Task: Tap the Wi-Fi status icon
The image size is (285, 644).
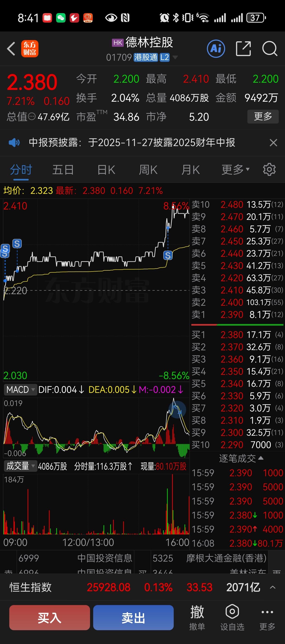Action: coord(203,18)
